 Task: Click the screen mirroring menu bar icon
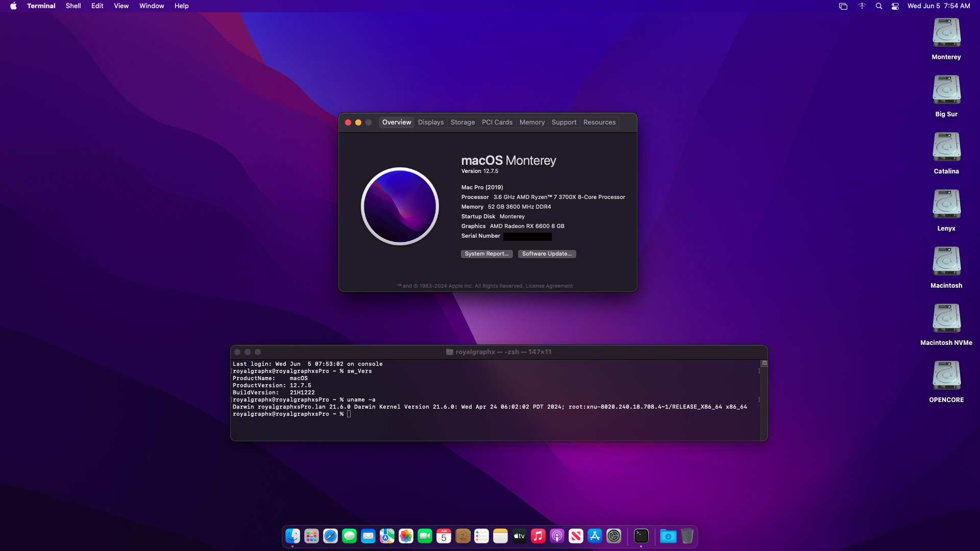(843, 6)
